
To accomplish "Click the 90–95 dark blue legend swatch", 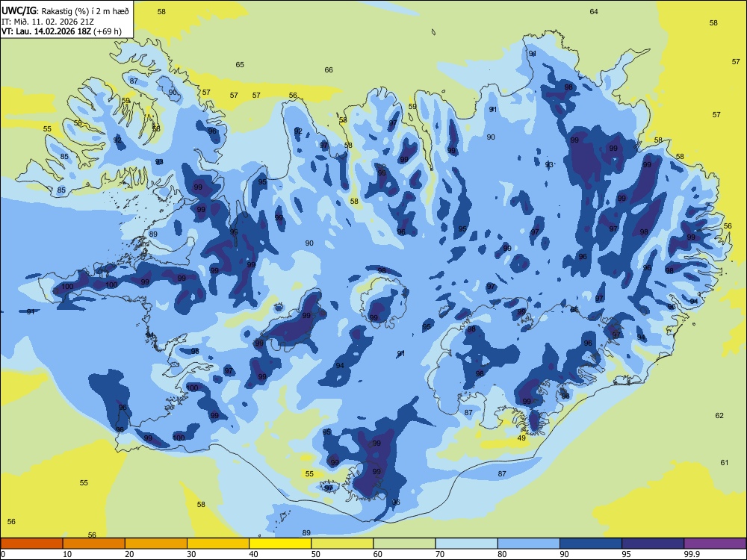I will 591,544.
